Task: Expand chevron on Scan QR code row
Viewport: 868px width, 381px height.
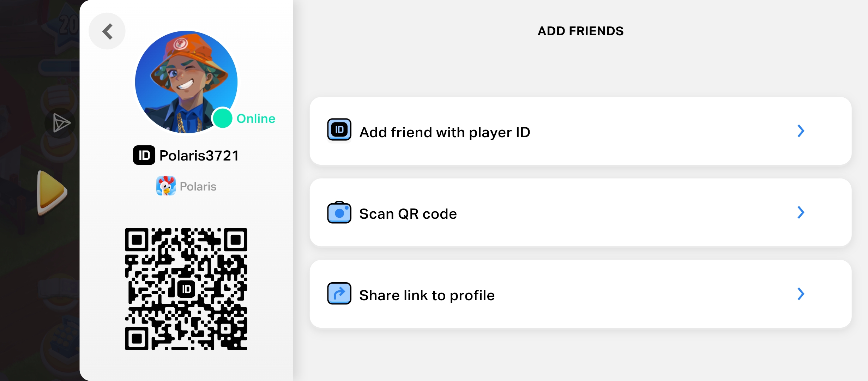Action: [x=801, y=212]
